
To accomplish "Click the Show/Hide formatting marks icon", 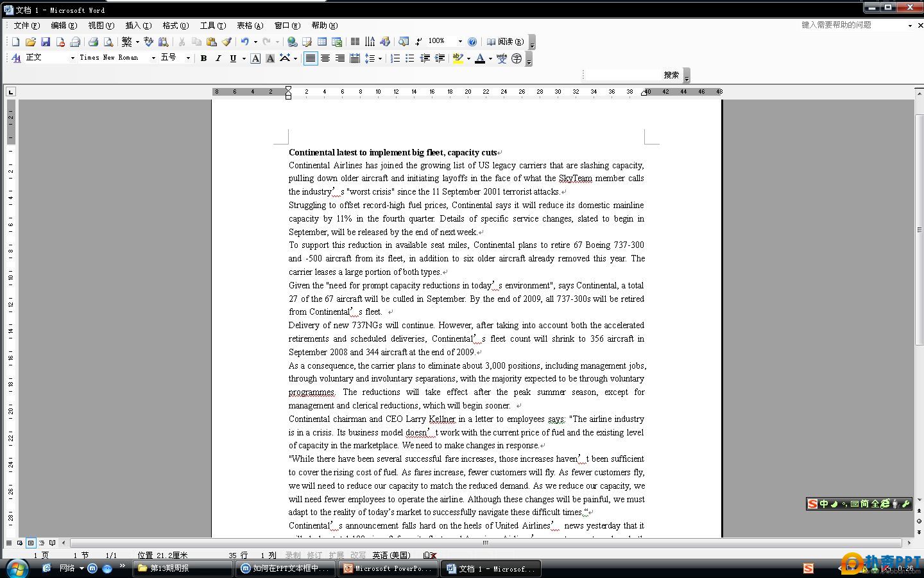I will click(418, 42).
